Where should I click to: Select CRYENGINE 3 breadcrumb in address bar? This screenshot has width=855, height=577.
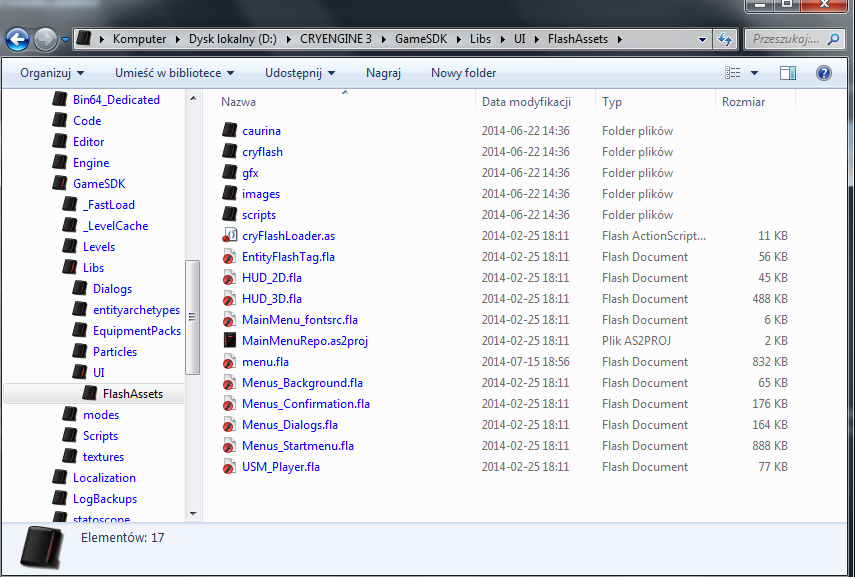(336, 39)
